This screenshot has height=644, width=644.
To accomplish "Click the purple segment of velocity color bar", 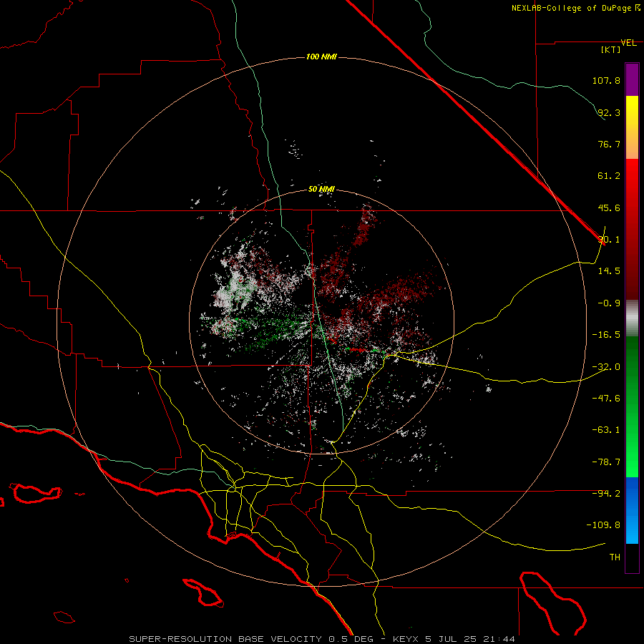I will (632, 79).
